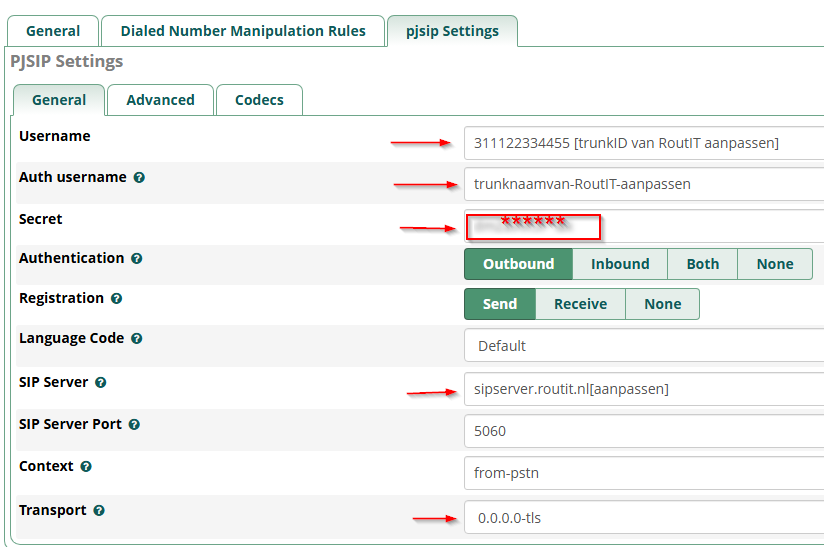Screen dimensions: 824x547
Task: Open the Advanced PJSIP settings tab
Action: click(160, 100)
